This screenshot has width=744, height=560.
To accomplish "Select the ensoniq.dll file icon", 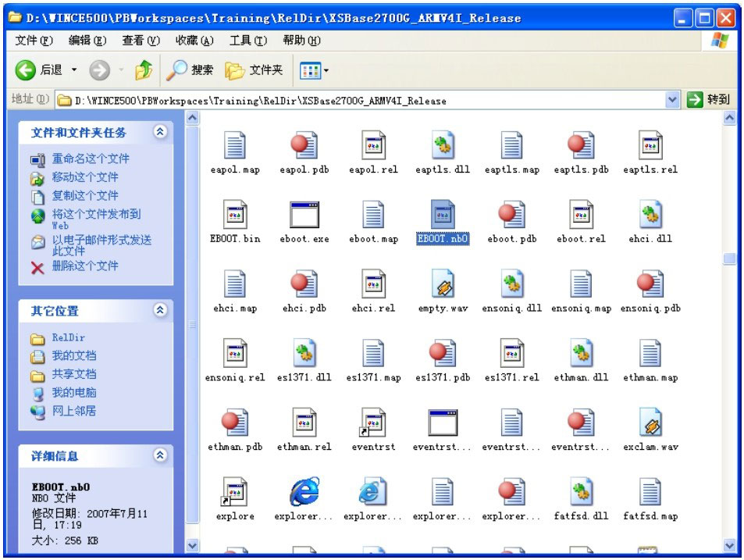I will click(x=512, y=284).
